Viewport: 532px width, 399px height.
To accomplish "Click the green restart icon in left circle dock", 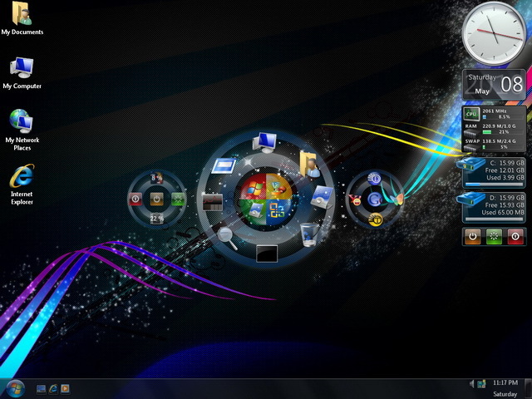I will click(x=179, y=199).
